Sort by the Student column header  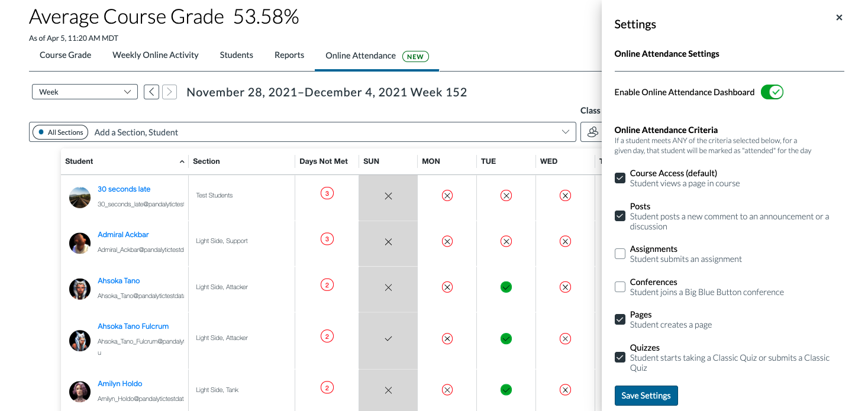click(x=79, y=161)
